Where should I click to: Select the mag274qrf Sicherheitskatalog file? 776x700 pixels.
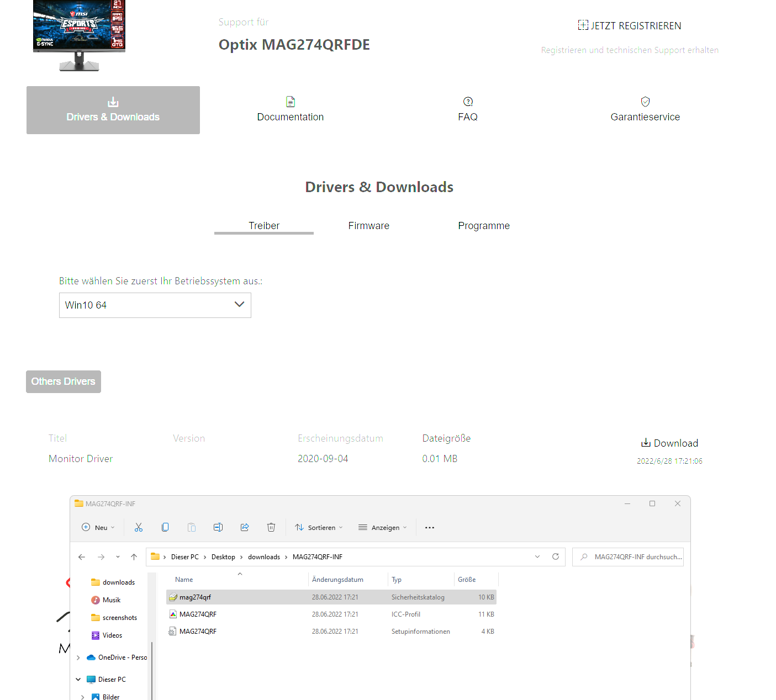coord(331,597)
